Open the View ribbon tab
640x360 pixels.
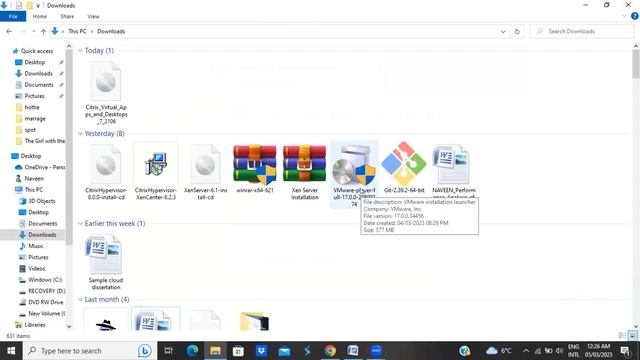(93, 16)
